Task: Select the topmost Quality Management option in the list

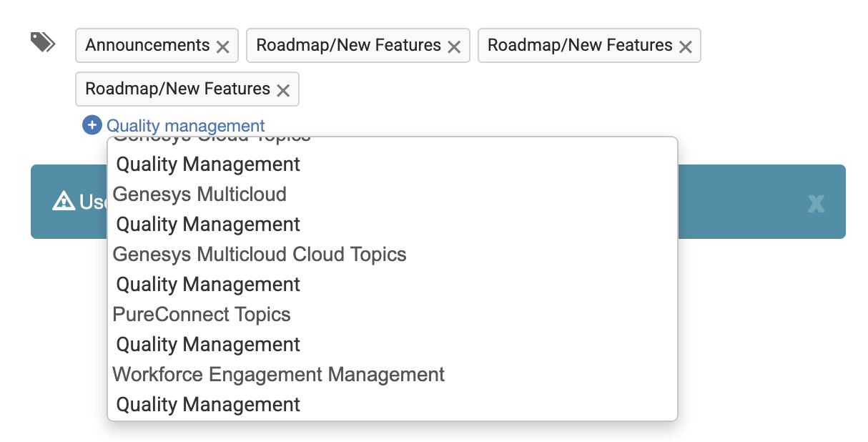Action: (208, 164)
